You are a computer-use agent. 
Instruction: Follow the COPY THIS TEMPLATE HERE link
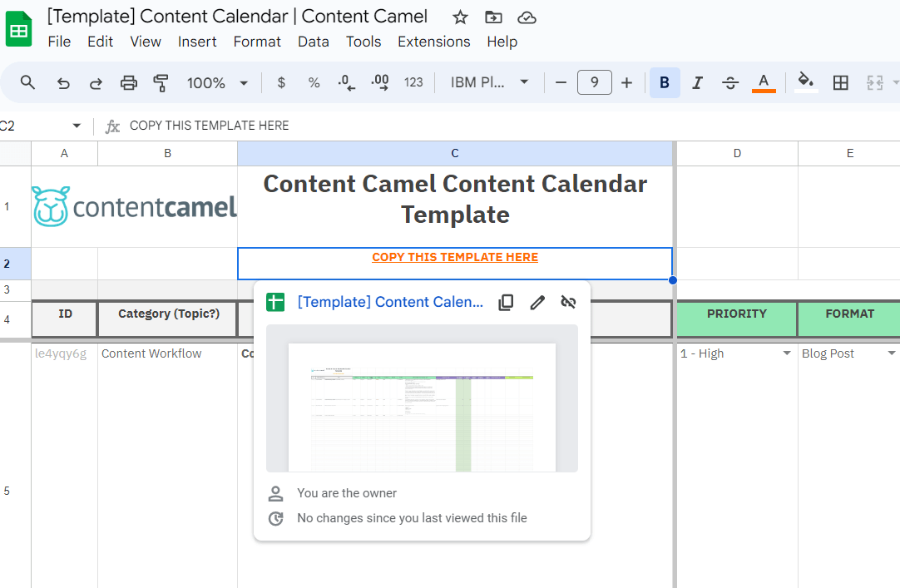tap(455, 257)
